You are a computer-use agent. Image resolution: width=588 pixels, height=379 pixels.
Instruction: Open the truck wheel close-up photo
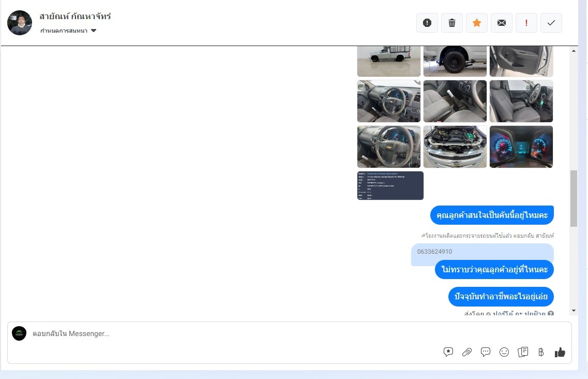pos(455,61)
